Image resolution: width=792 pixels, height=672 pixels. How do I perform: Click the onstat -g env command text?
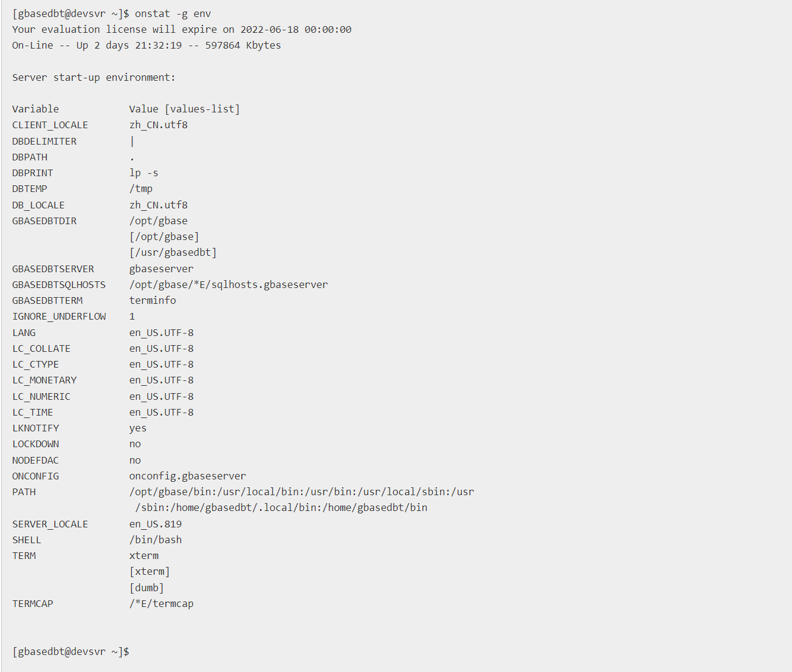tap(173, 13)
